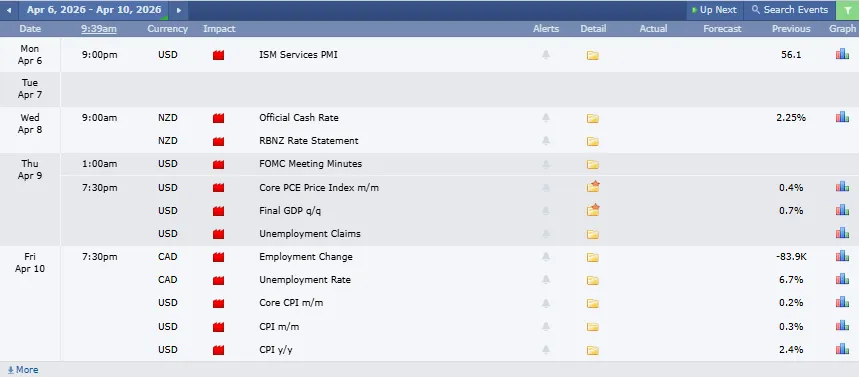859x377 pixels.
Task: Toggle alert bell for RBNZ Rate Statement
Action: point(546,141)
